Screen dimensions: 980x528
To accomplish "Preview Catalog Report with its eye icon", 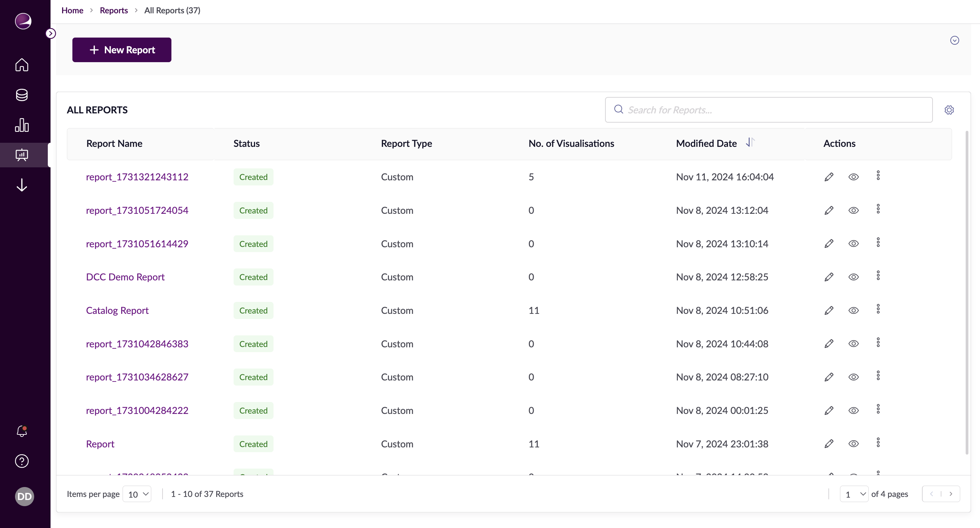I will 853,310.
